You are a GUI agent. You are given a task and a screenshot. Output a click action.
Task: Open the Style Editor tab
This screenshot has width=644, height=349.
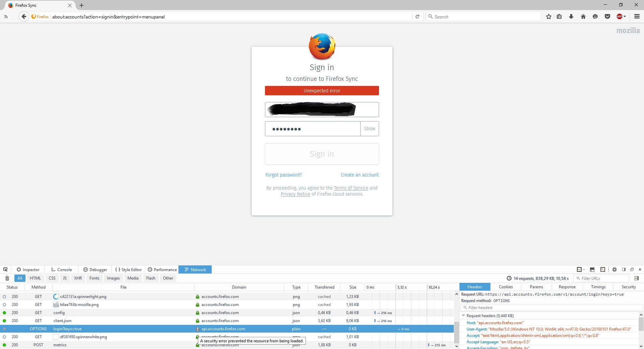click(x=128, y=269)
